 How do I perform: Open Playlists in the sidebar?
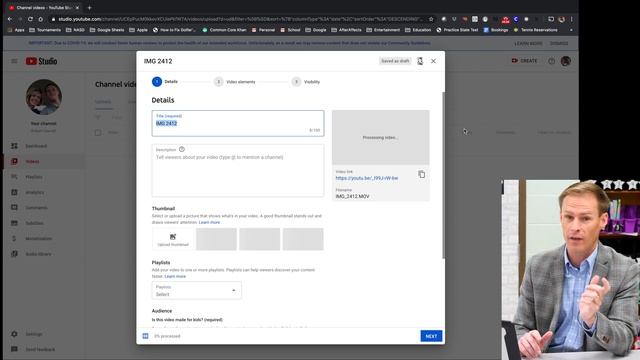(x=43, y=177)
